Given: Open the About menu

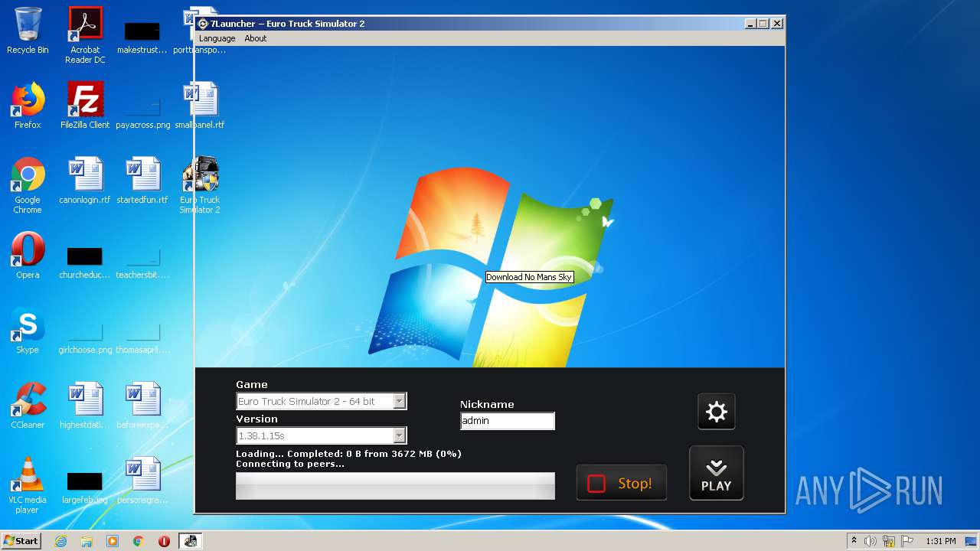Looking at the screenshot, I should point(256,38).
